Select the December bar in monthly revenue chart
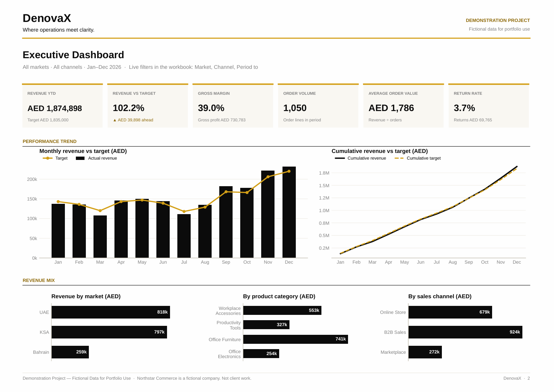The height and width of the screenshot is (392, 554). (289, 212)
